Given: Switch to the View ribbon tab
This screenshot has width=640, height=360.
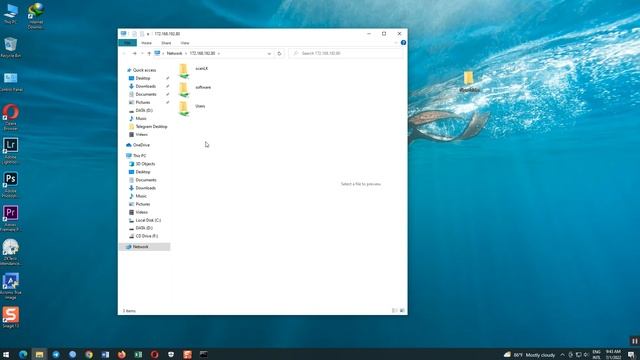Looking at the screenshot, I should pyautogui.click(x=185, y=43).
